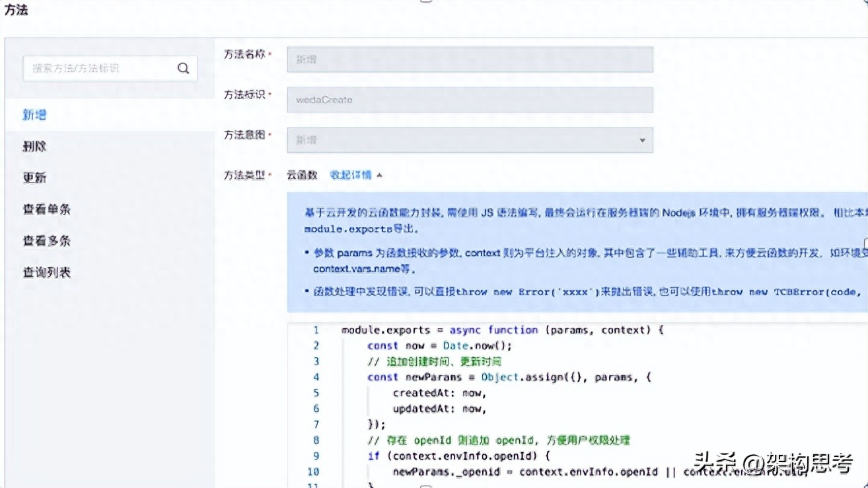Click code line createdAt: now
This screenshot has height=488, width=868.
coord(439,393)
